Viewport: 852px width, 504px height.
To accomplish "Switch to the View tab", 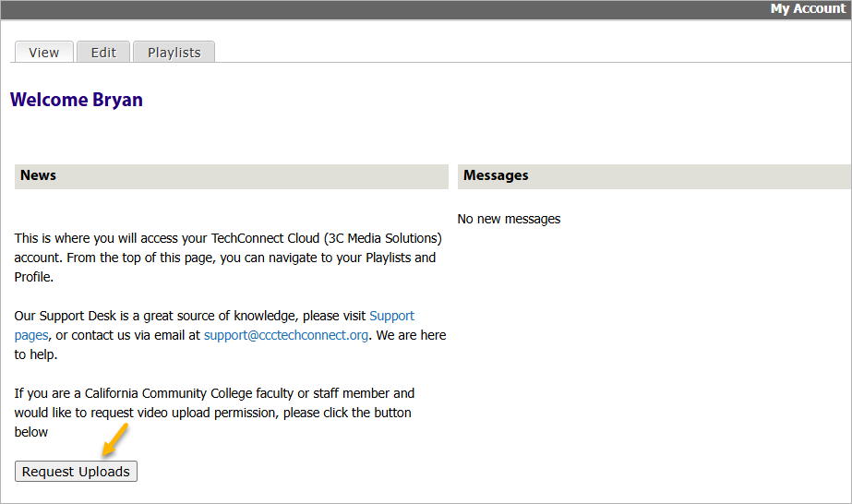I will [x=43, y=53].
